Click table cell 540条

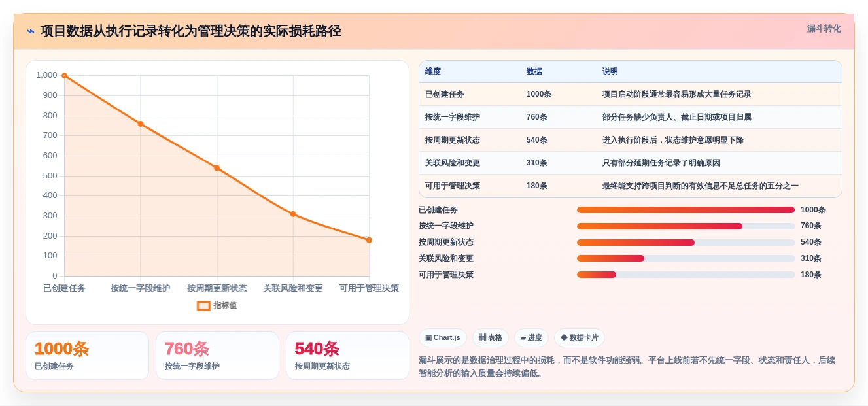(x=537, y=140)
